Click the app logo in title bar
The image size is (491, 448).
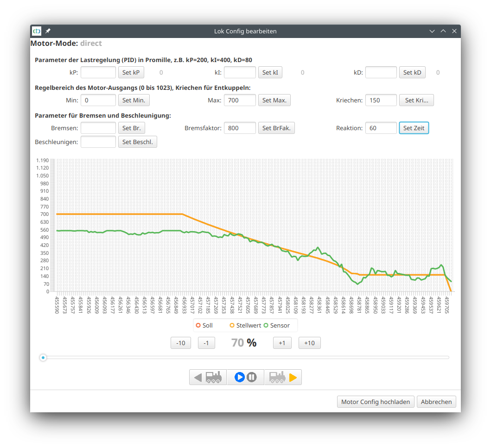[37, 31]
